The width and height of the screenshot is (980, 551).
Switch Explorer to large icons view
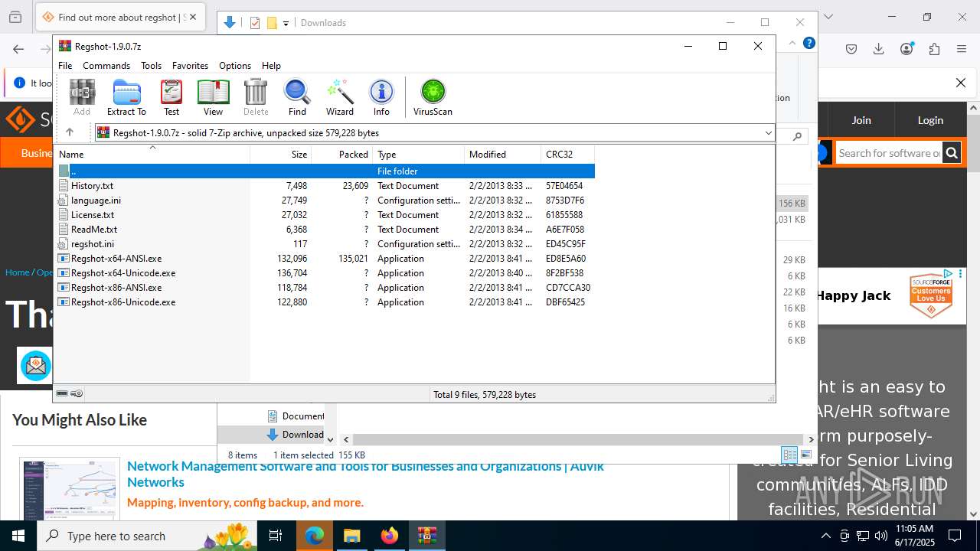click(x=805, y=455)
